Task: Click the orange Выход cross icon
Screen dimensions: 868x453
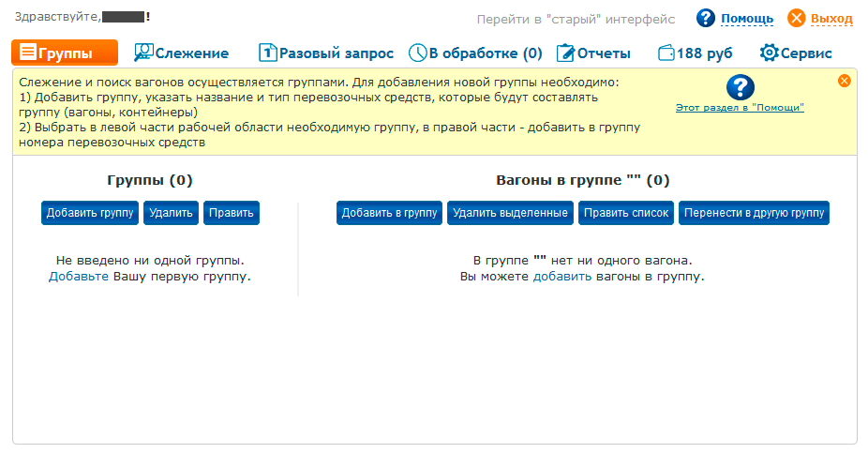Action: pyautogui.click(x=797, y=18)
